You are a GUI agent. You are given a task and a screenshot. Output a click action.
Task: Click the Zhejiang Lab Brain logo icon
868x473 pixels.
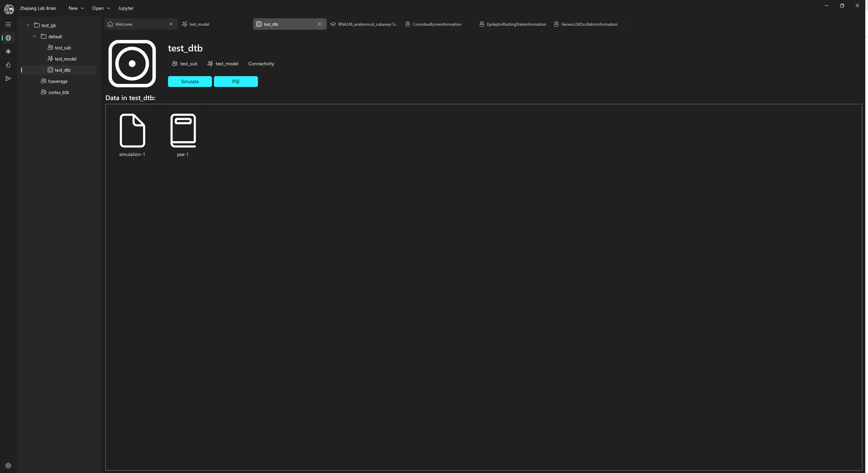[x=9, y=9]
